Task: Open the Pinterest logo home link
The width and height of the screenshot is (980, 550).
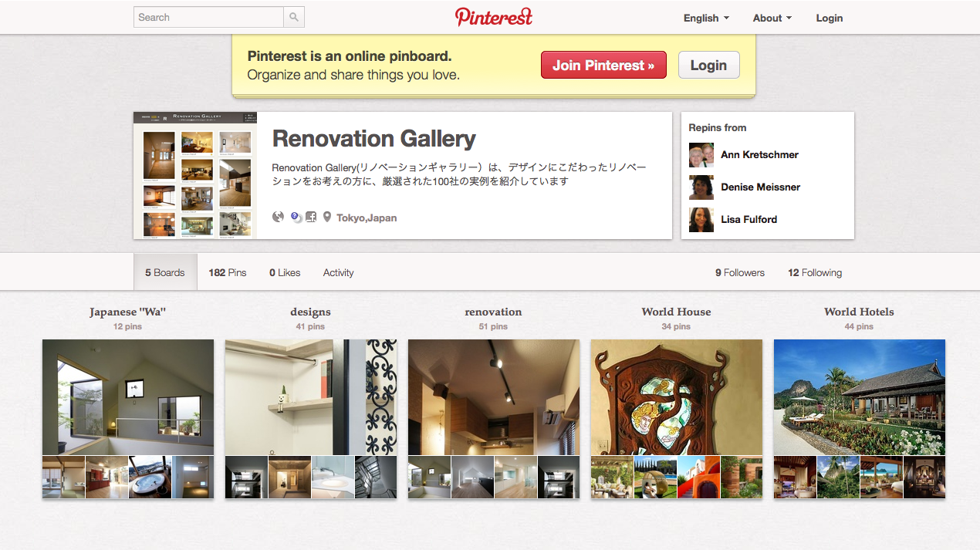Action: coord(494,17)
